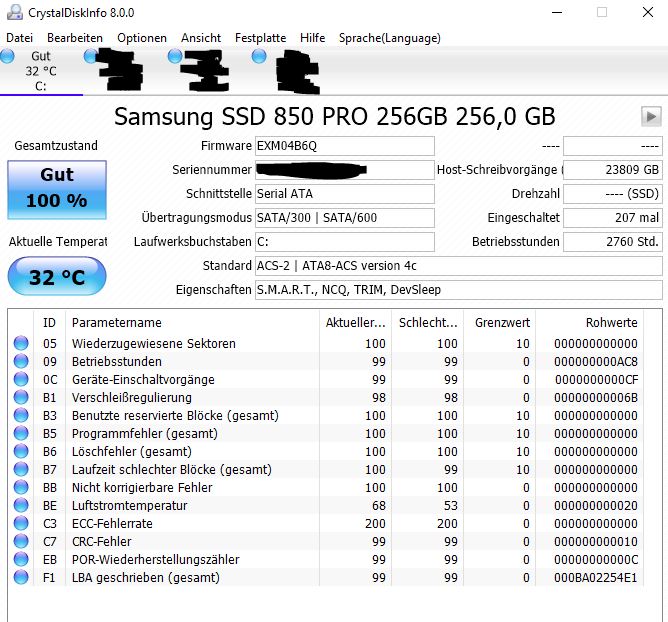Viewport: 668px width, 622px height.
Task: Click the Betriebsstunden value 2760 Std.
Action: 613,242
